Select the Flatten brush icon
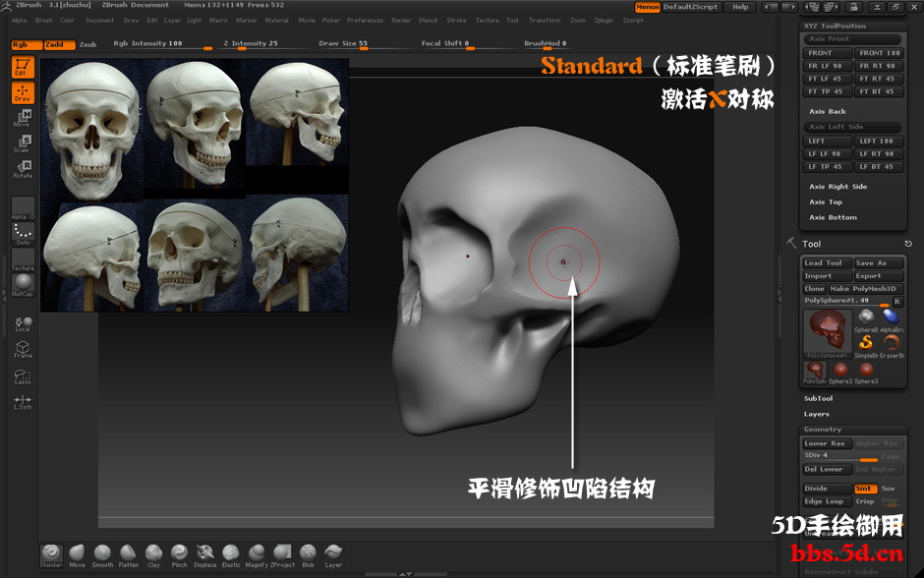 click(x=129, y=556)
